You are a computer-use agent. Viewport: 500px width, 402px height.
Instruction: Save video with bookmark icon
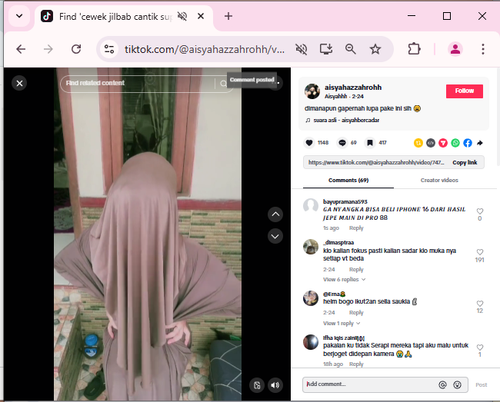coord(370,143)
